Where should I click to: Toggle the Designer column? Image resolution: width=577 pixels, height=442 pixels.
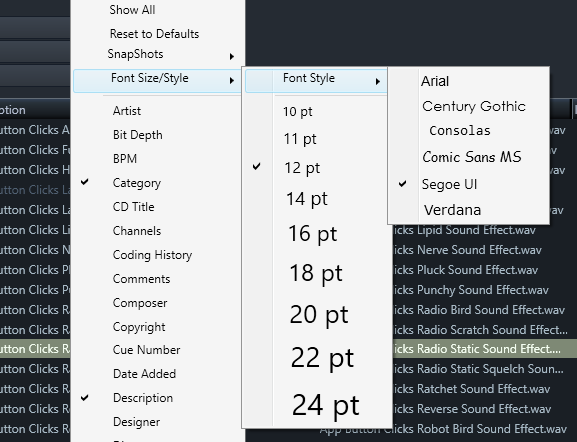pyautogui.click(x=136, y=422)
